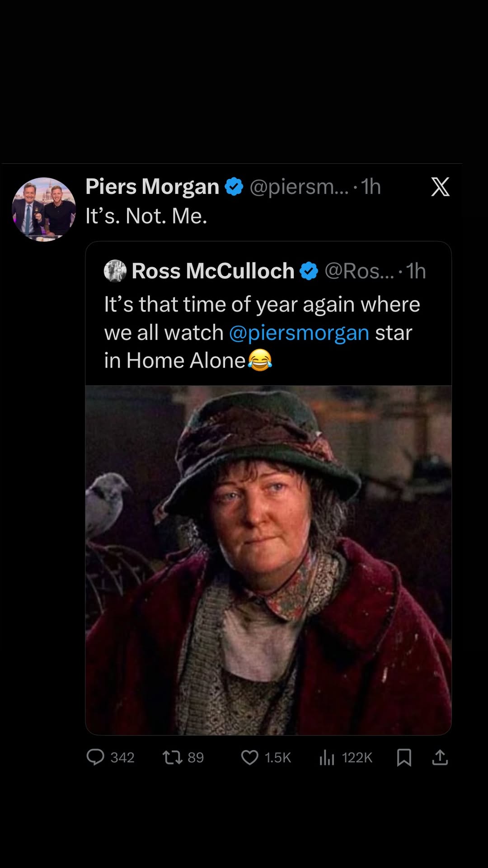The image size is (488, 868).
Task: Open view analytics bar chart icon
Action: point(327,757)
